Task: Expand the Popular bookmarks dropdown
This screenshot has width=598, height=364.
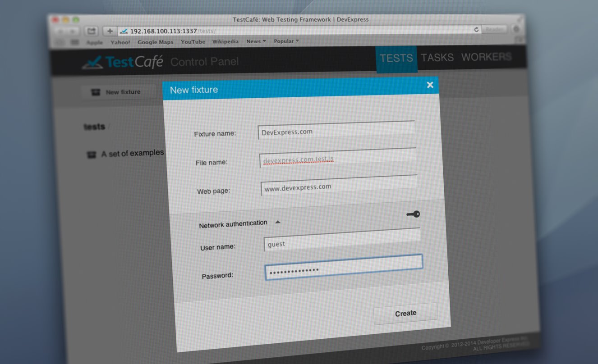Action: click(x=286, y=41)
